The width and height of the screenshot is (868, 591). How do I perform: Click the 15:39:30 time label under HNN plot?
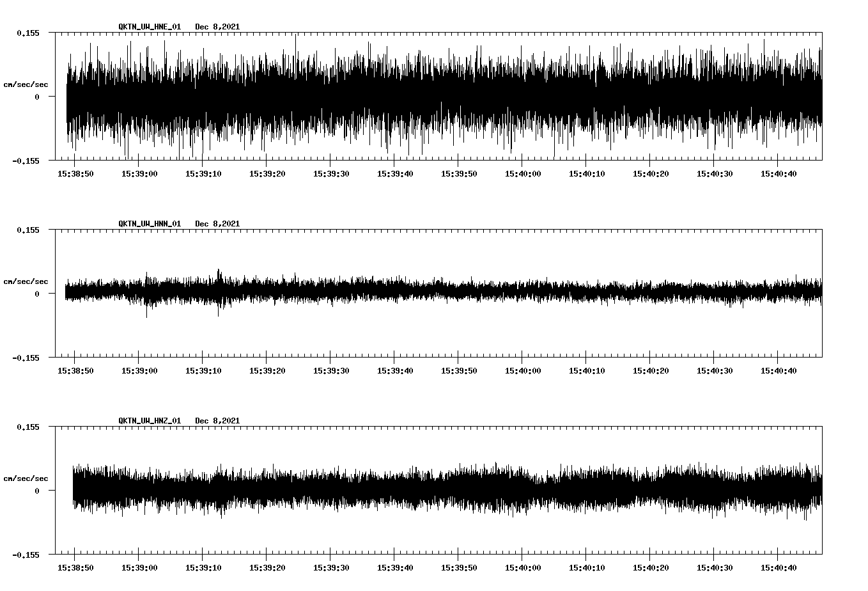pos(331,371)
